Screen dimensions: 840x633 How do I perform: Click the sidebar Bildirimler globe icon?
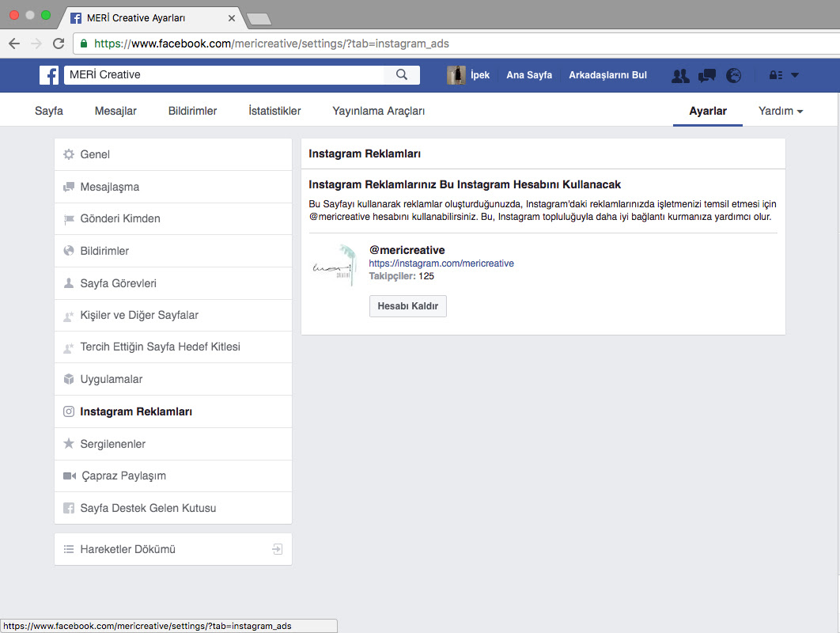click(x=69, y=251)
